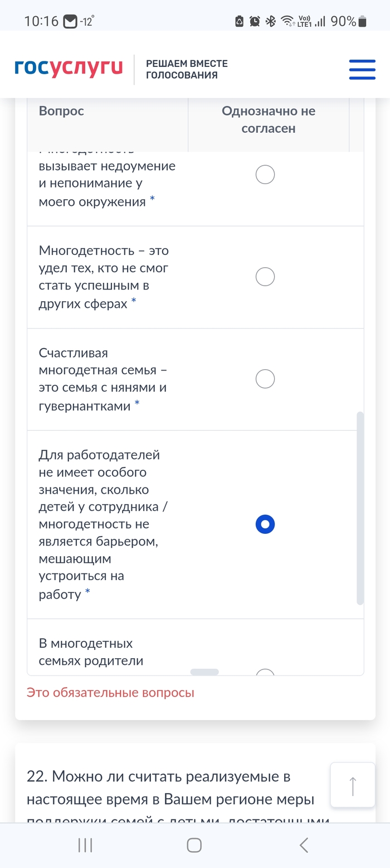
Task: Click the warning 'Это обязательные вопросы'
Action: (x=110, y=692)
